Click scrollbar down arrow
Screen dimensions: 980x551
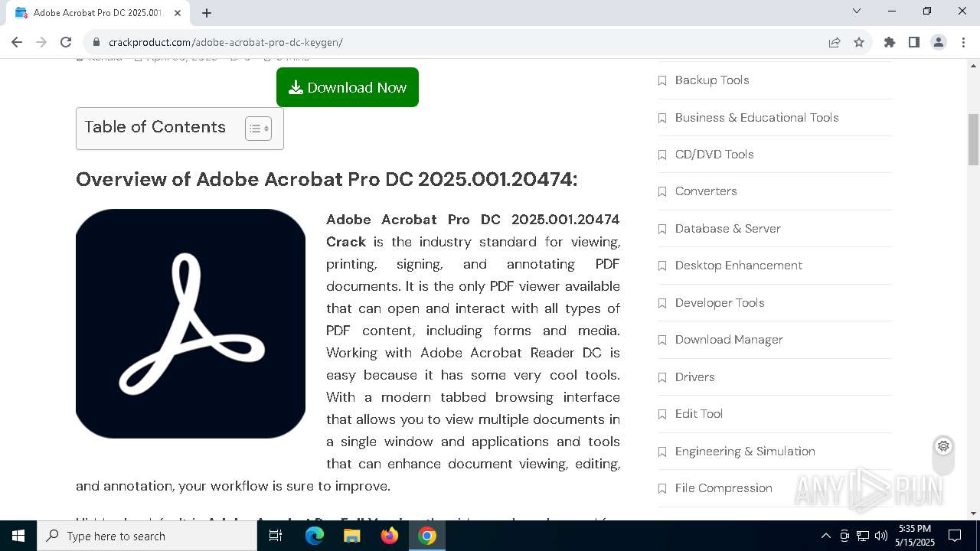coord(973,514)
